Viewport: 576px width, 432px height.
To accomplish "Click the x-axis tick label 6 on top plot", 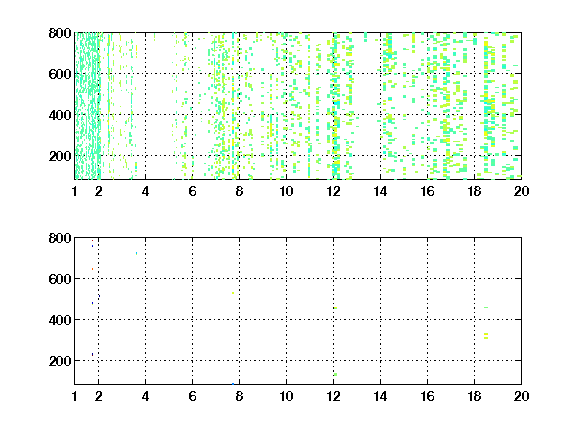I will tap(192, 191).
